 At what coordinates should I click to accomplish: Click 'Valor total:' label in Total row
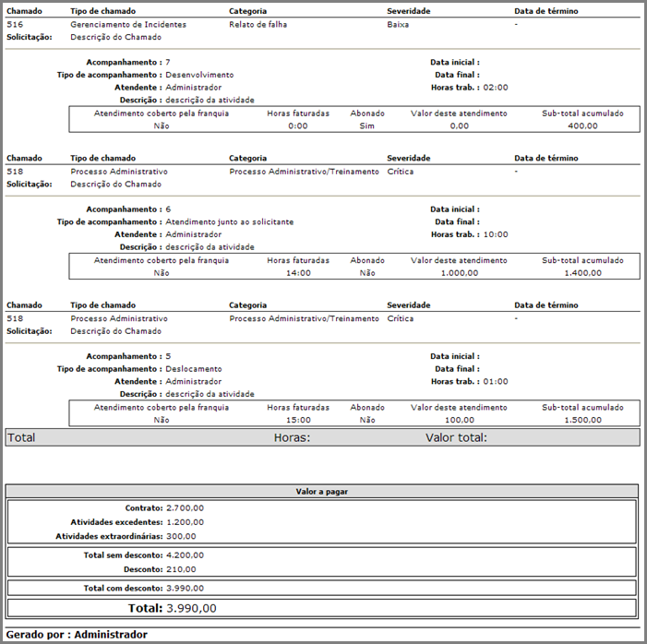point(456,437)
